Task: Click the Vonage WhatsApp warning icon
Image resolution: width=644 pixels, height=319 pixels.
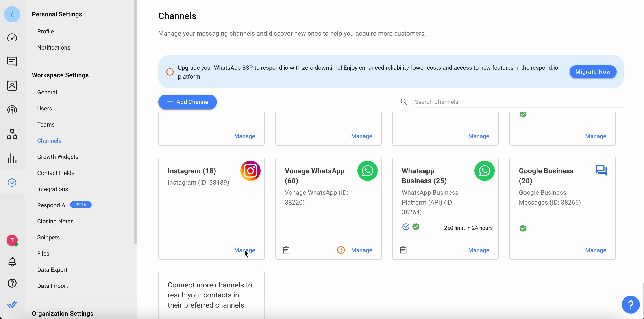Action: coord(341,250)
